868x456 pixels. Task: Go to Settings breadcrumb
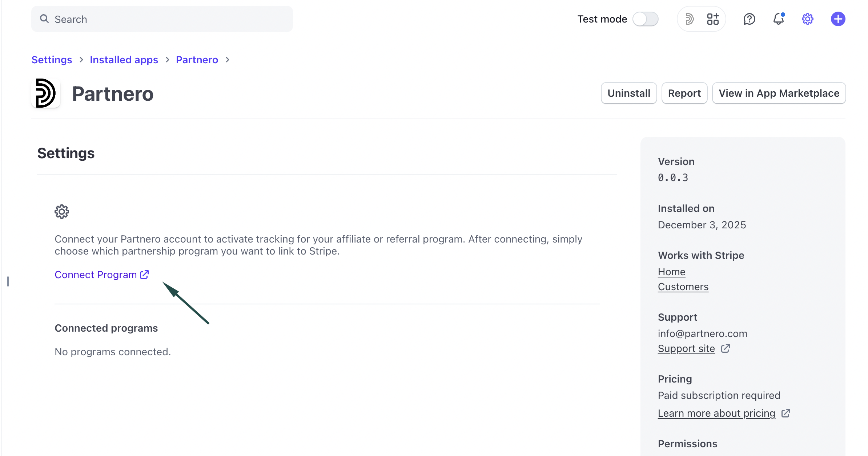[52, 60]
